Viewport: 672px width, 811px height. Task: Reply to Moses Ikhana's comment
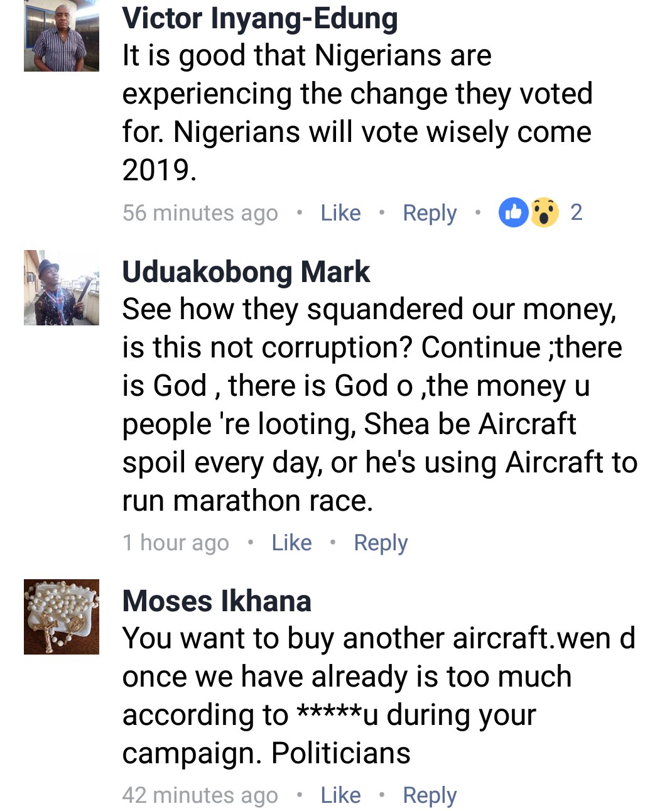coord(430,795)
